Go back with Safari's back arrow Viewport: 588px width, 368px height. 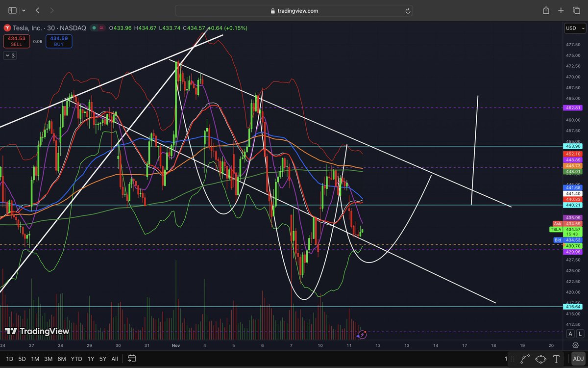point(38,10)
